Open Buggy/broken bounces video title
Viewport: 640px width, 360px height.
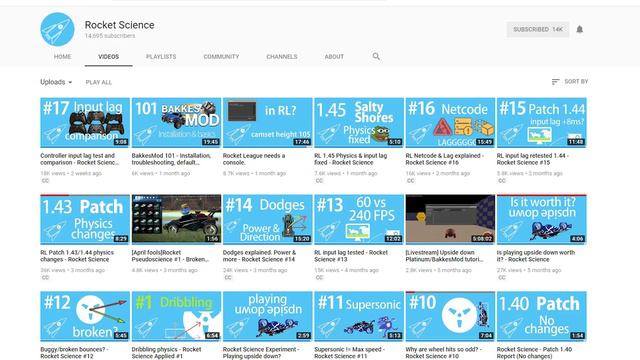74,353
